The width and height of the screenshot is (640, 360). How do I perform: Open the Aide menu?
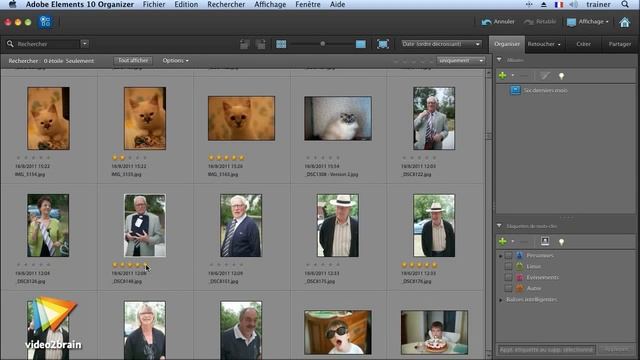click(x=338, y=4)
